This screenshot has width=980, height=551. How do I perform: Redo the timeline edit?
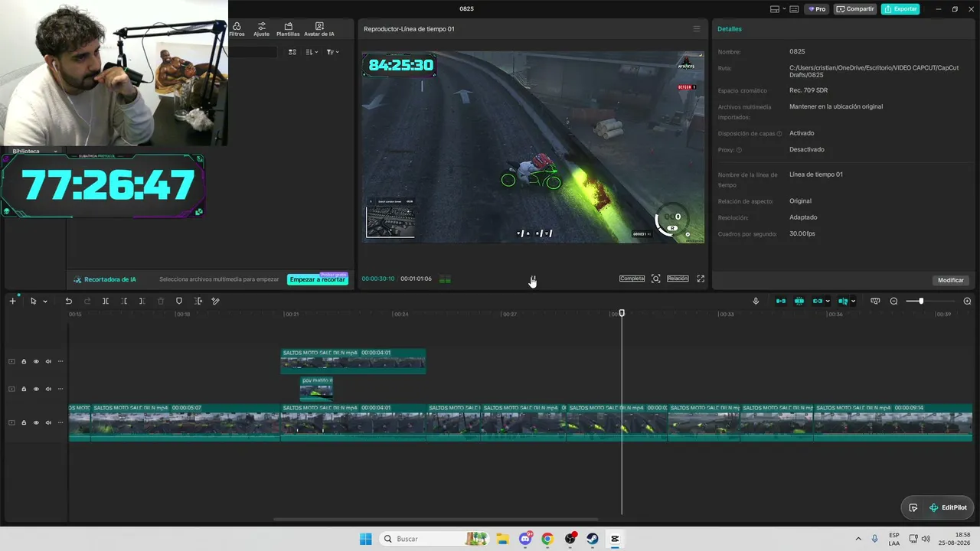[x=87, y=301]
